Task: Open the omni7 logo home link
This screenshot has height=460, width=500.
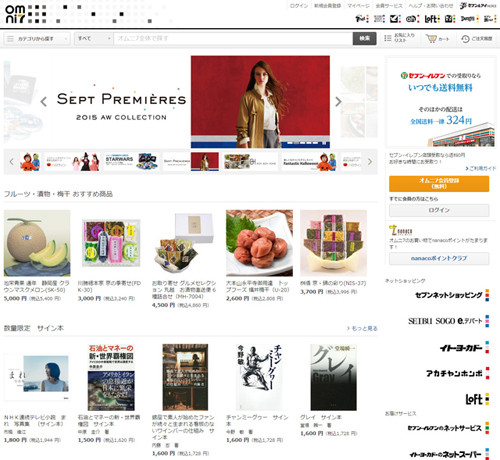Action: pyautogui.click(x=15, y=14)
